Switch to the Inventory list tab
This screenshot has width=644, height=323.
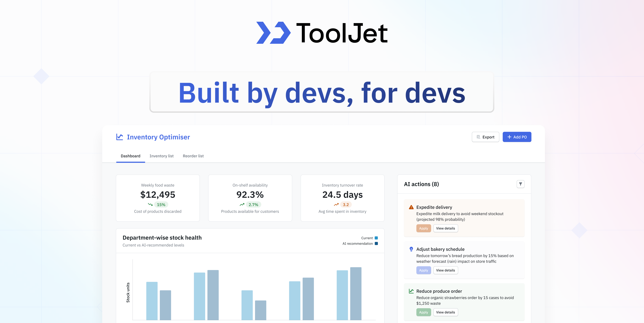161,156
